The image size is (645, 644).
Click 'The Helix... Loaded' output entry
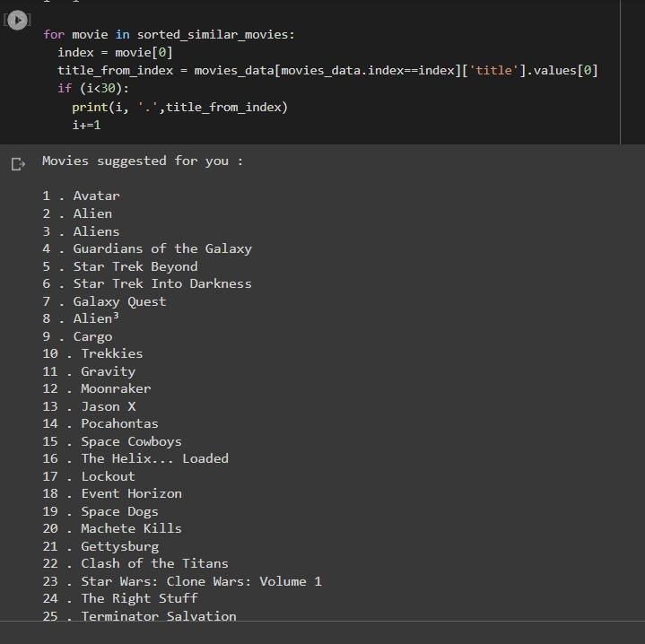(154, 458)
